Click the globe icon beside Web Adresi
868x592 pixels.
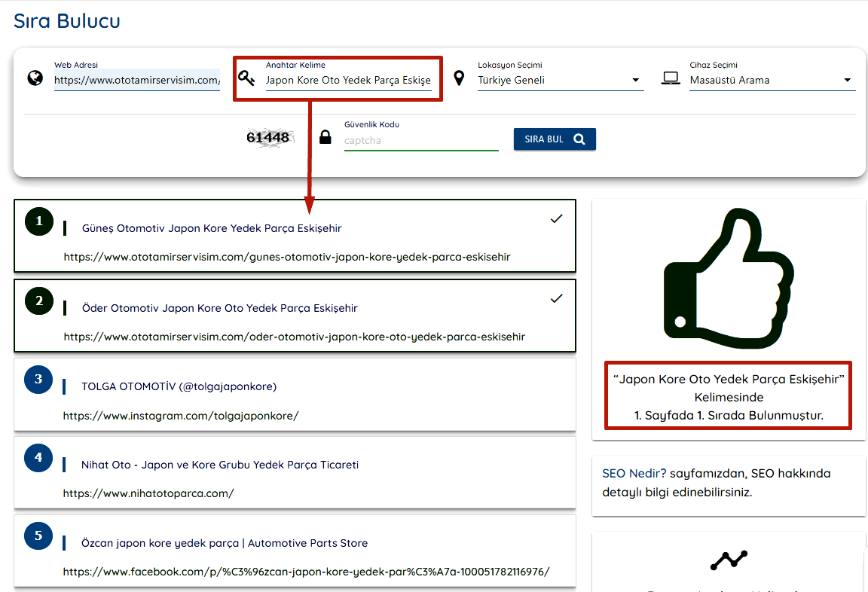(x=35, y=78)
